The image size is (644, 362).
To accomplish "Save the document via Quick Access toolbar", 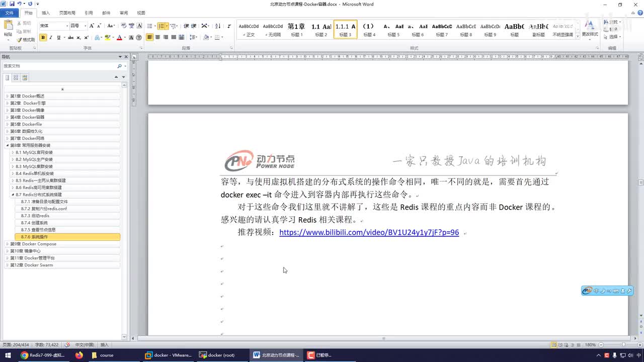I will click(11, 4).
